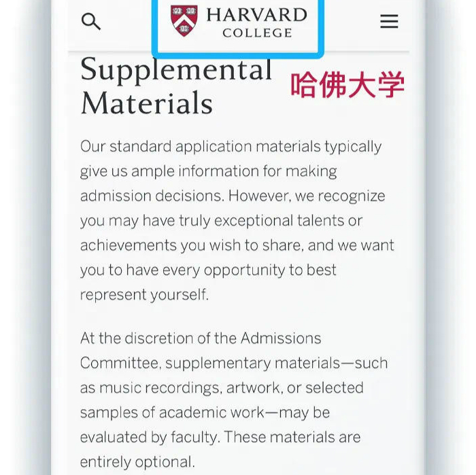Click the line 'At the discretion of the Admissions'
The width and height of the screenshot is (476, 475).
pos(201,338)
